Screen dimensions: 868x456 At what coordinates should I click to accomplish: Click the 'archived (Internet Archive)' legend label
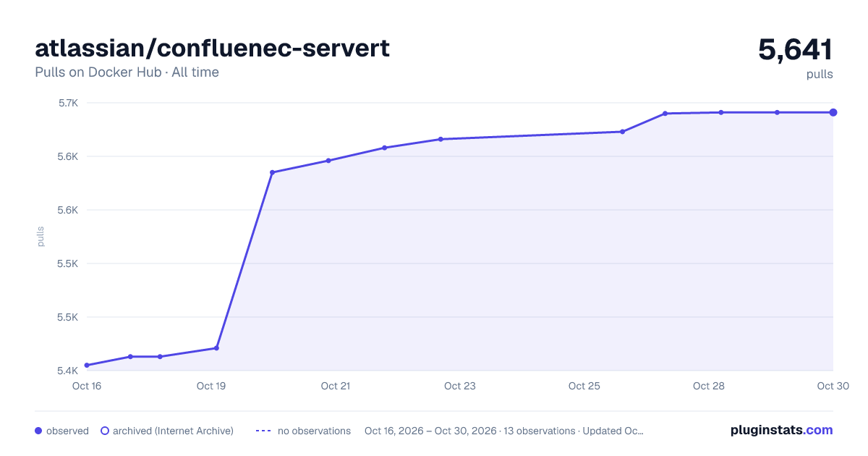point(173,431)
